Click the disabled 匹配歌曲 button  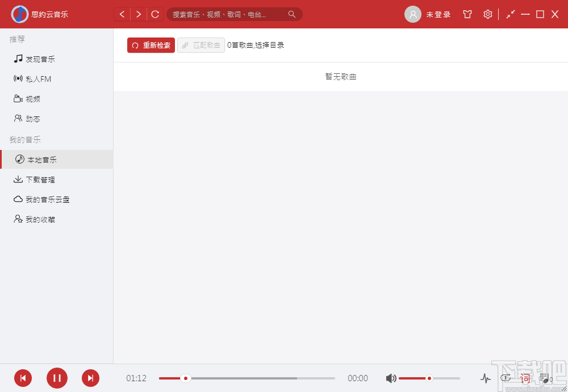tap(201, 44)
